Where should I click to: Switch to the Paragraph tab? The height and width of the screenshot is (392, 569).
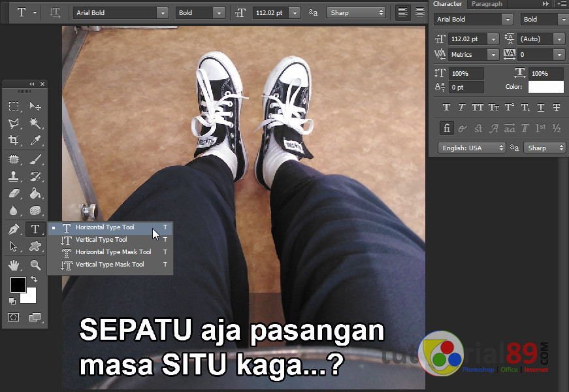pos(487,4)
